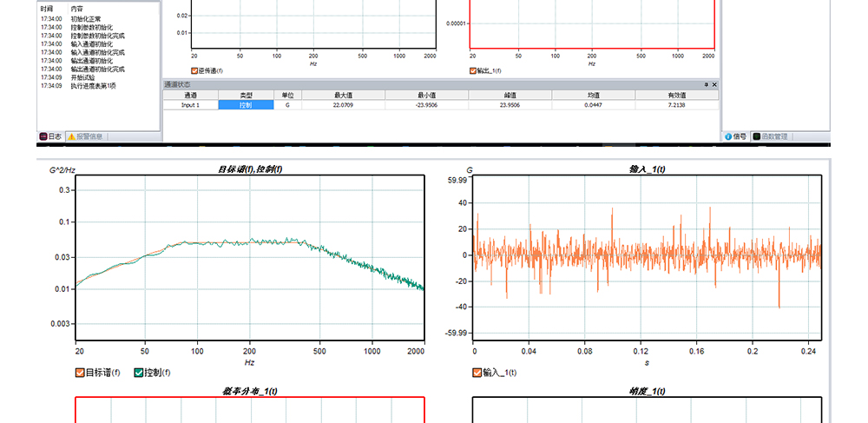
Task: Click the 时间 header in log list
Action: (46, 8)
